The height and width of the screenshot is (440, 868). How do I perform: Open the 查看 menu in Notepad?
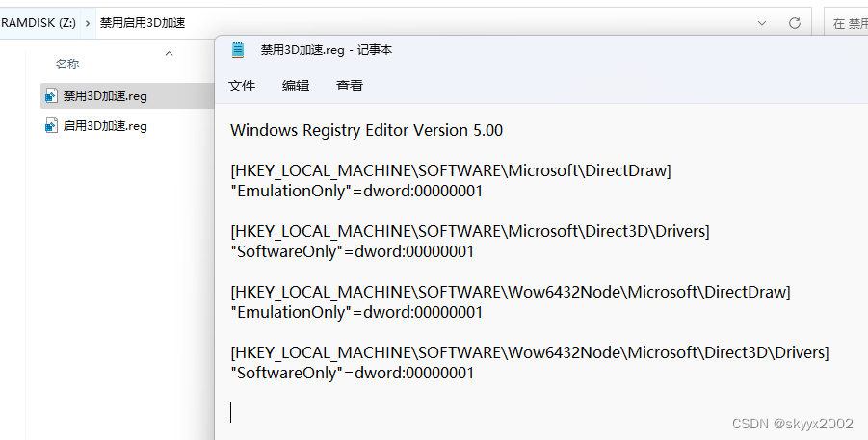[x=350, y=86]
